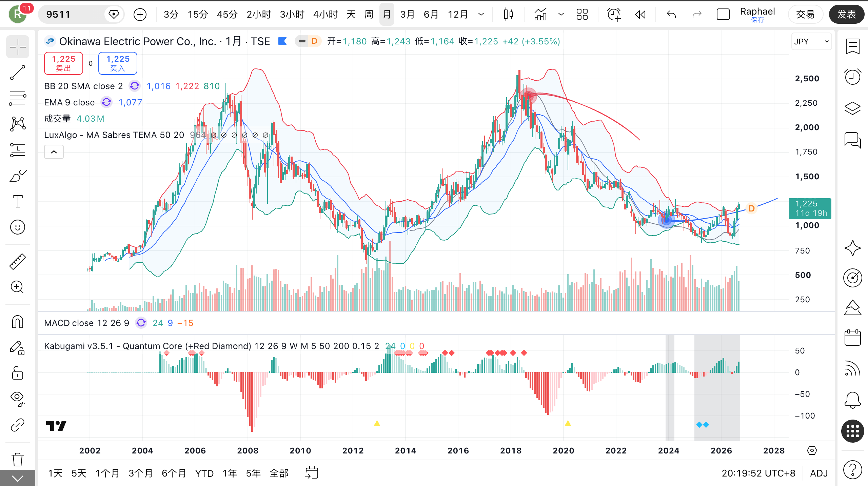Open the indicators panel
The height and width of the screenshot is (486, 868).
pos(540,14)
